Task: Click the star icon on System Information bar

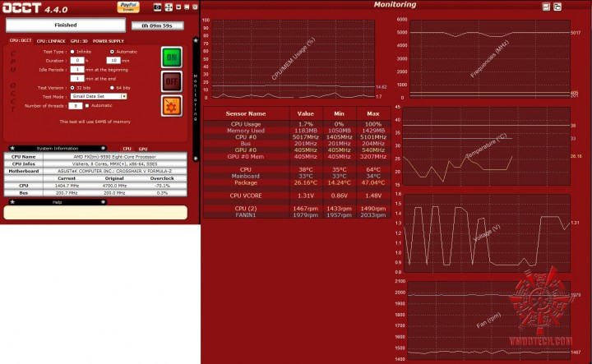Action: [12, 148]
